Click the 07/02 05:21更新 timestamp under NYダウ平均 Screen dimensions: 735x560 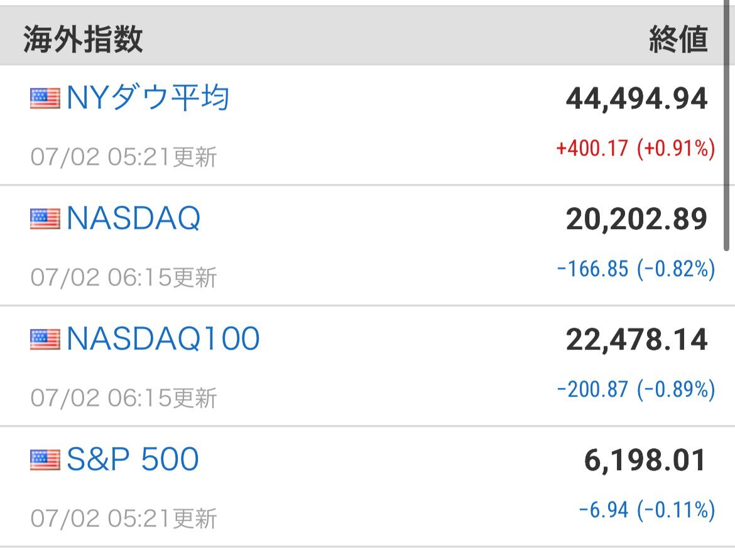[x=124, y=157]
